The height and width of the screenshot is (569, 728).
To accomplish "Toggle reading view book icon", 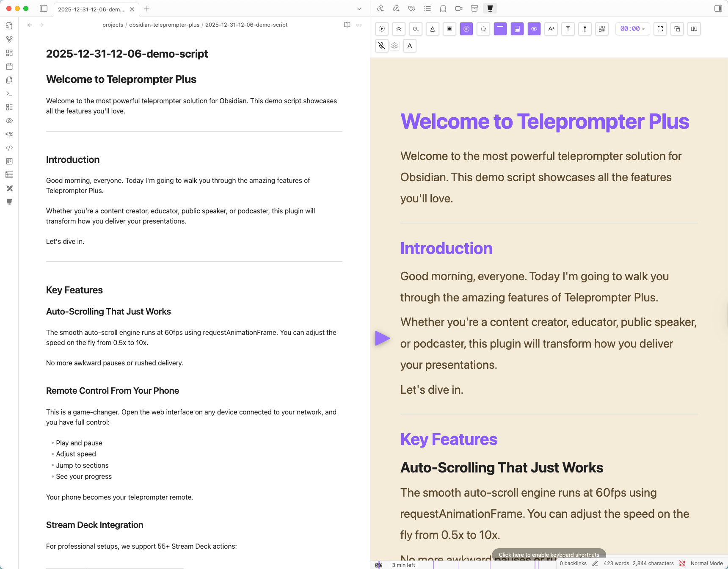I will click(347, 25).
